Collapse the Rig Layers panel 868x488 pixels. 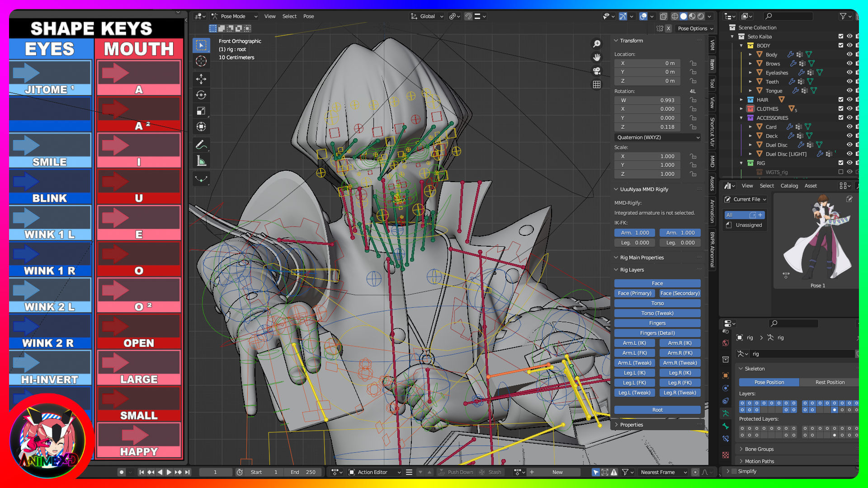point(632,270)
